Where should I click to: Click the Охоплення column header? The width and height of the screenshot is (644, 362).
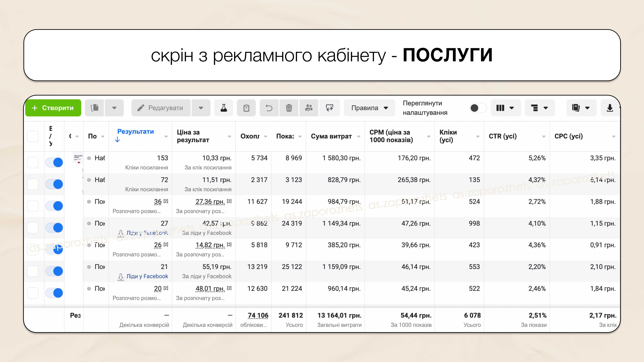point(250,136)
